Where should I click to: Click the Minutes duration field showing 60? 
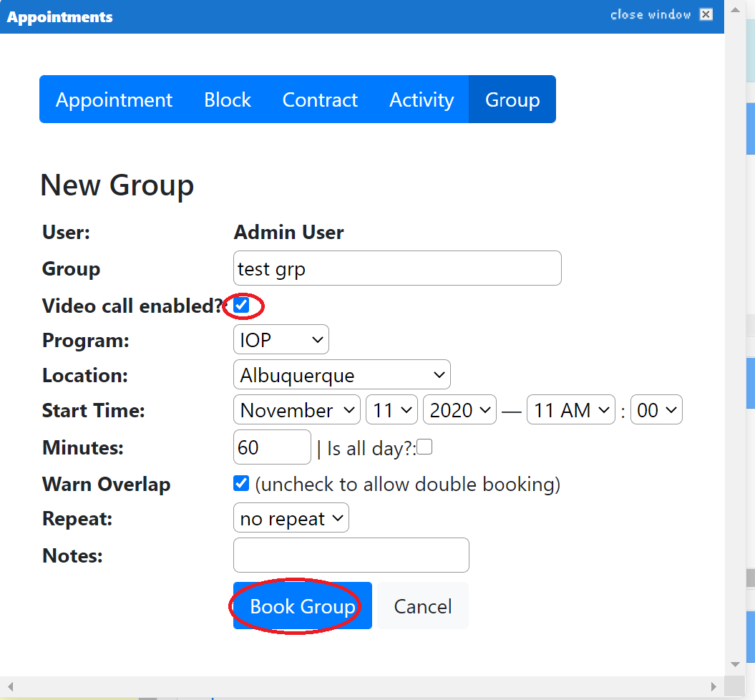(272, 447)
